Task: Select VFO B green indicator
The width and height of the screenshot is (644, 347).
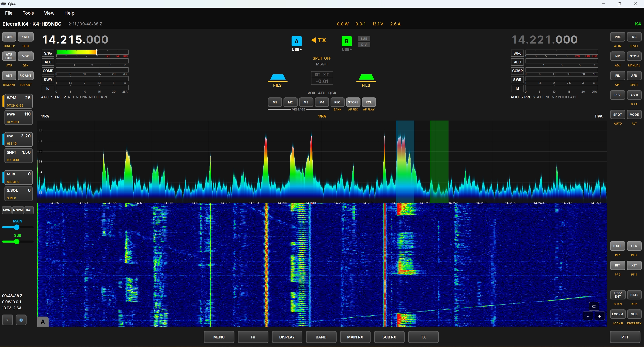Action: [x=346, y=41]
